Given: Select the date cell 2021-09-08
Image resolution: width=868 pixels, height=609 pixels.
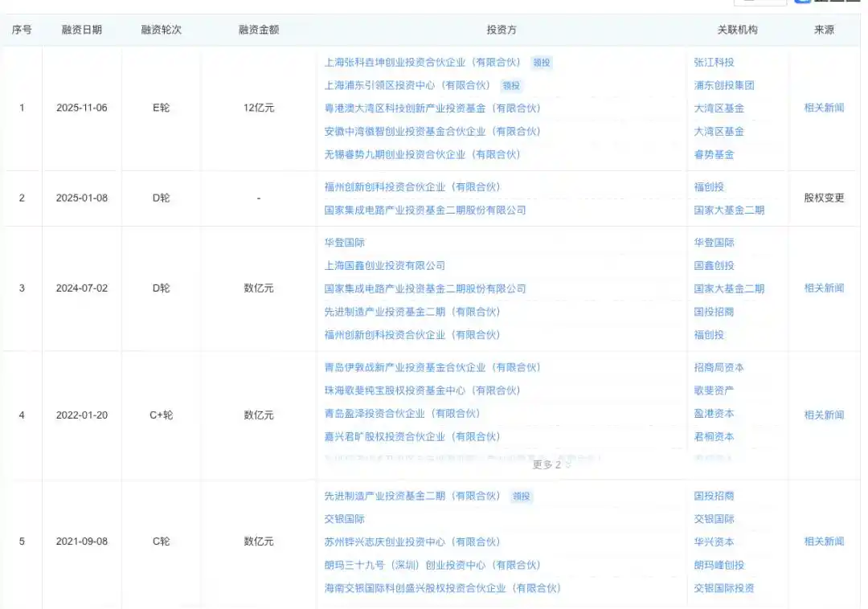Looking at the screenshot, I should [x=82, y=542].
